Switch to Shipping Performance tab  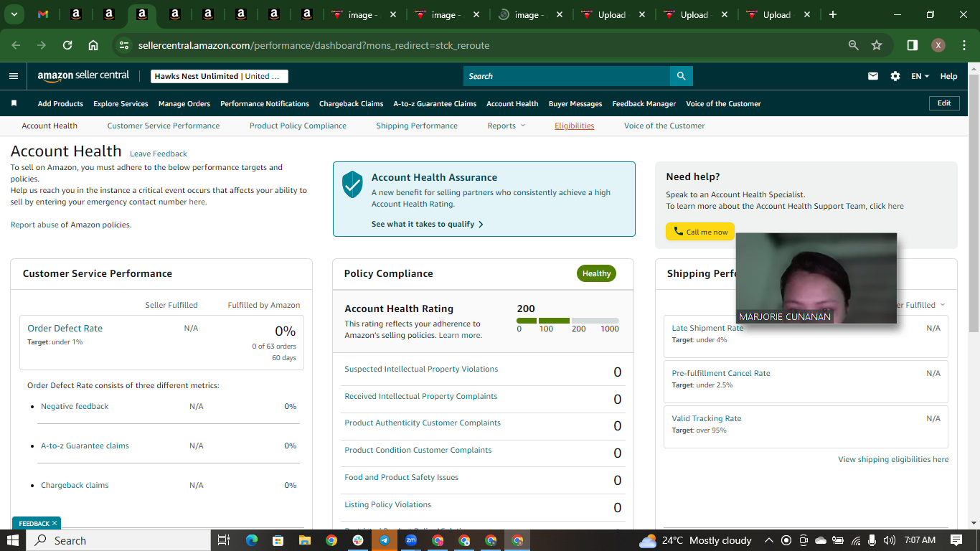click(417, 126)
